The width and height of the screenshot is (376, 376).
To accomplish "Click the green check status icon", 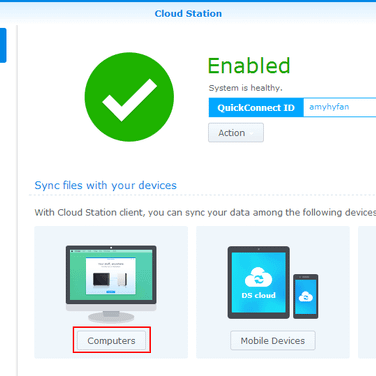I will click(x=129, y=97).
